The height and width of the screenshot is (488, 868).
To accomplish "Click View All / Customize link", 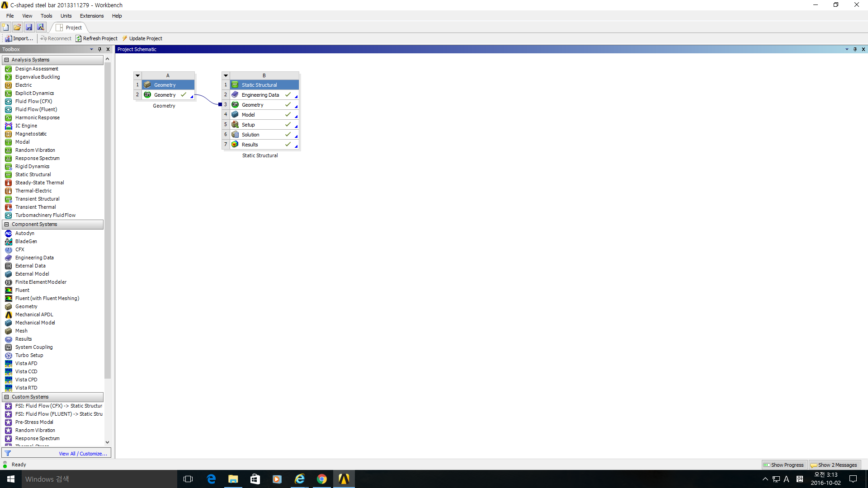I will click(83, 454).
